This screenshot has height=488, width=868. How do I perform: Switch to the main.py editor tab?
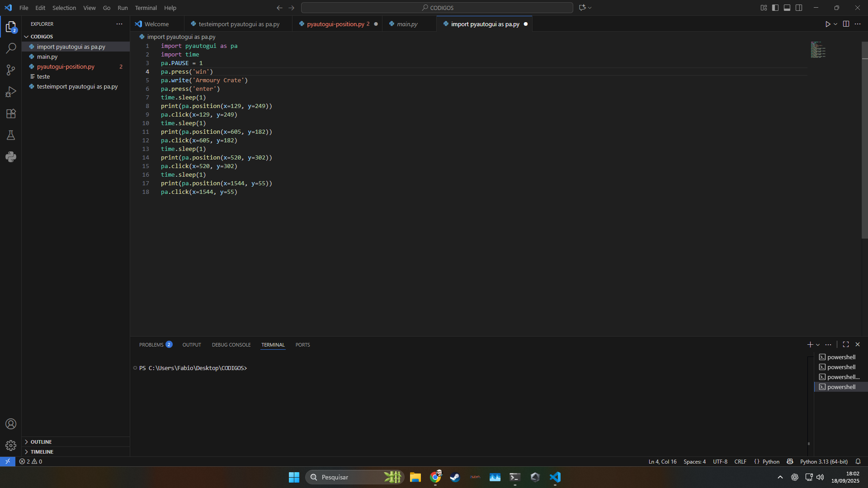409,24
